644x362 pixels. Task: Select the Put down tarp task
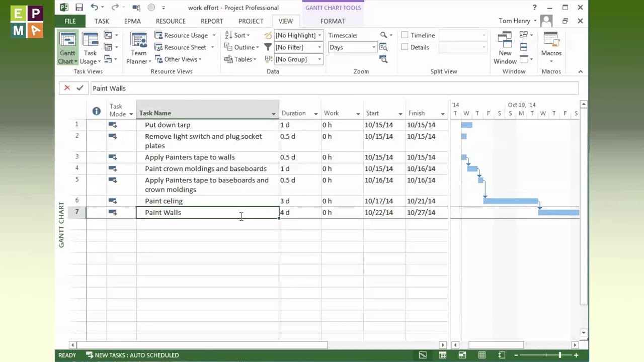pos(208,125)
